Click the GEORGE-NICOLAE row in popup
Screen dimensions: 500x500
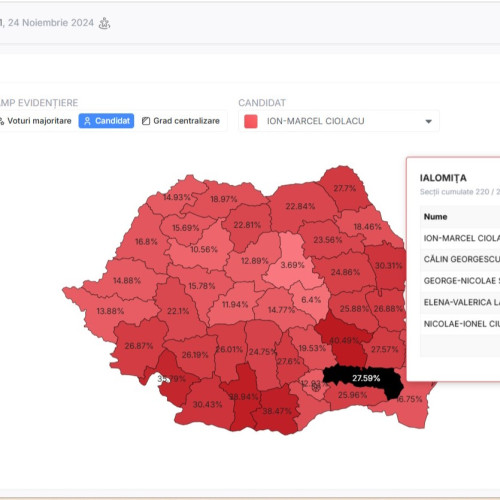(x=460, y=281)
